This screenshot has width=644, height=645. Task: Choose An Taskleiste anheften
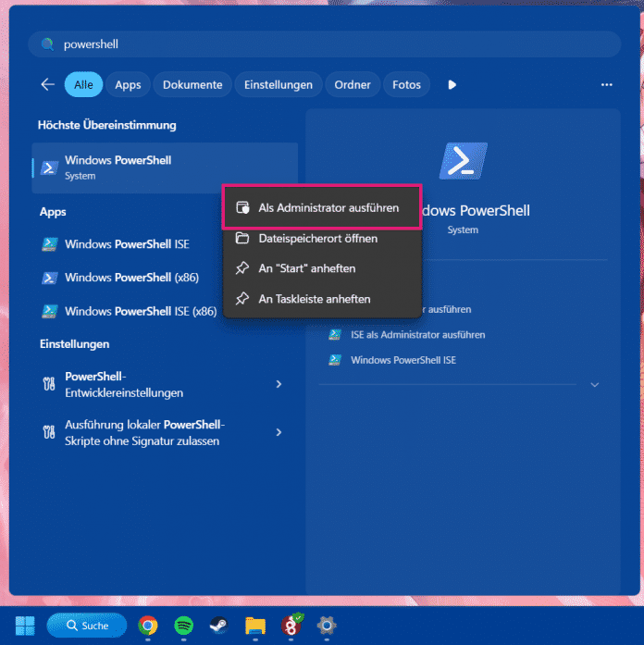point(322,299)
